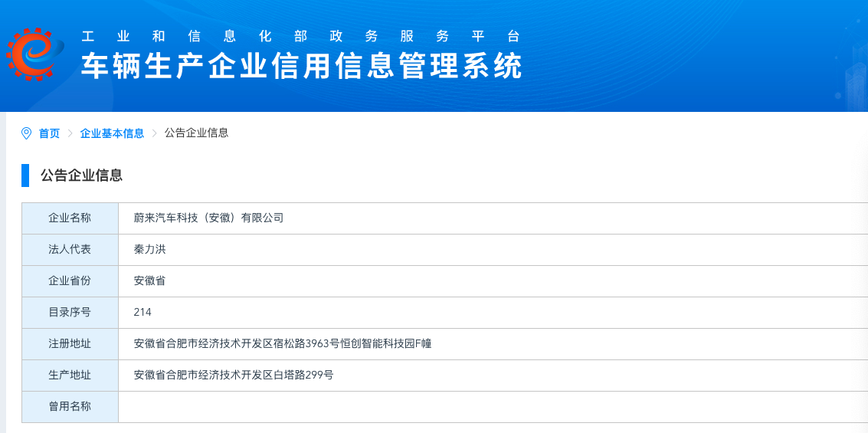
Task: Click the 车辆生产企业信用信息管理系统 title
Action: point(302,67)
